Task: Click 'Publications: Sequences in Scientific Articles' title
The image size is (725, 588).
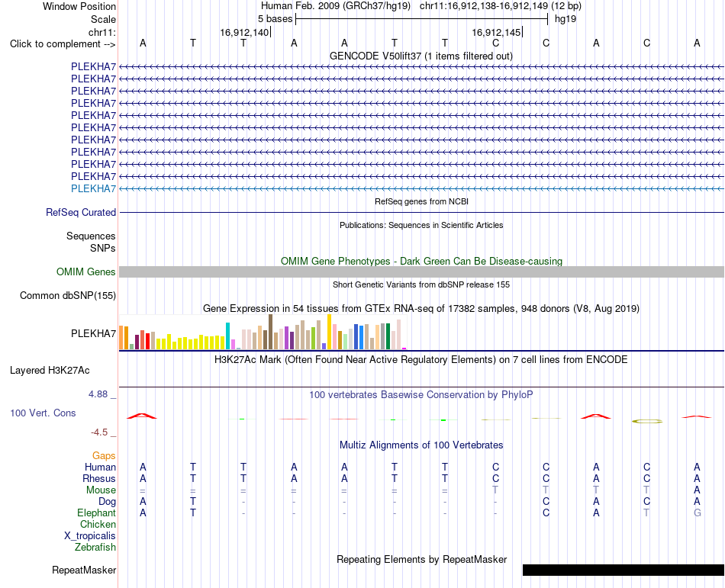Action: pyautogui.click(x=421, y=225)
